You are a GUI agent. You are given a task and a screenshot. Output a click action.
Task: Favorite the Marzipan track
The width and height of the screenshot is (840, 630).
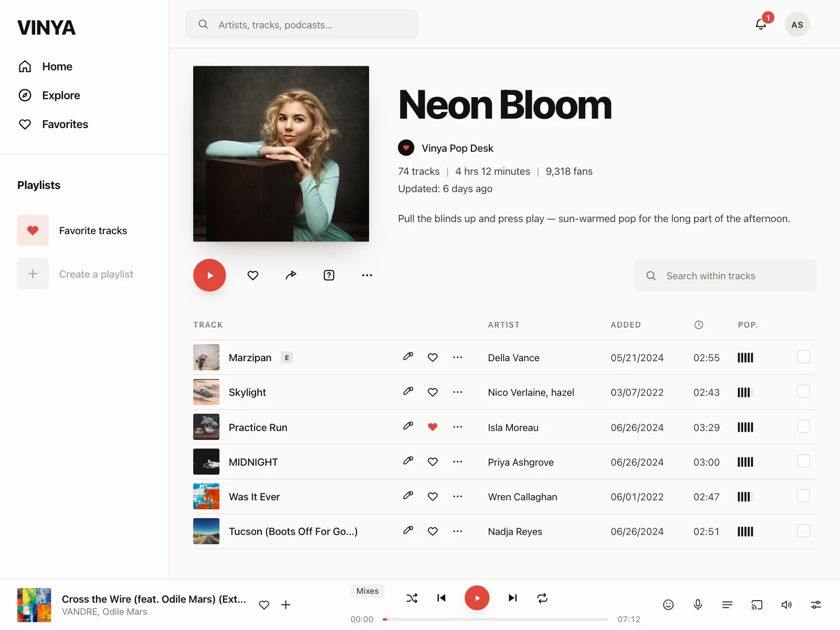tap(433, 358)
